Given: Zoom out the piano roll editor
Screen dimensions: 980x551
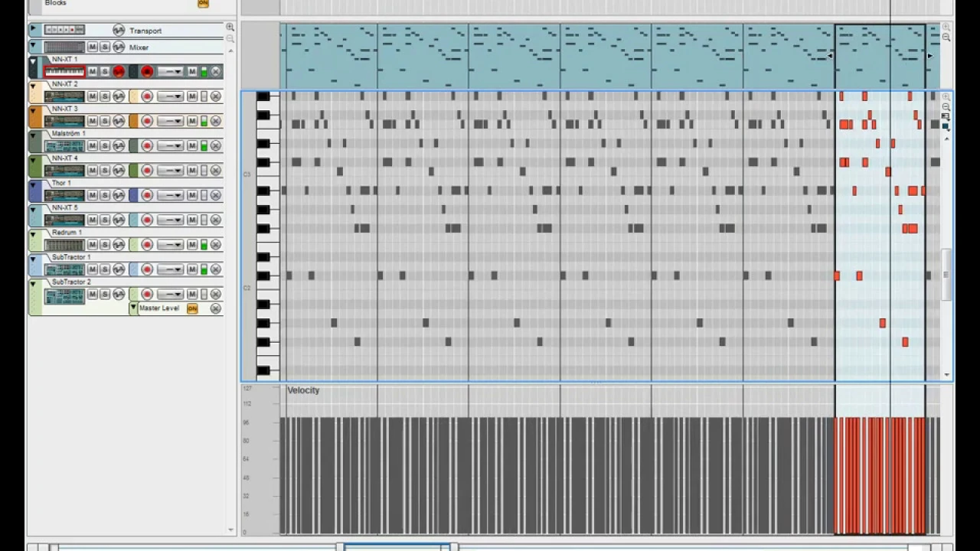Looking at the screenshot, I should pos(946,107).
